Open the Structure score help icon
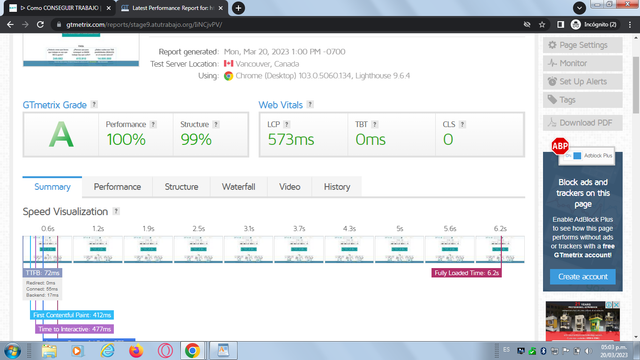640x360 pixels. (x=216, y=124)
